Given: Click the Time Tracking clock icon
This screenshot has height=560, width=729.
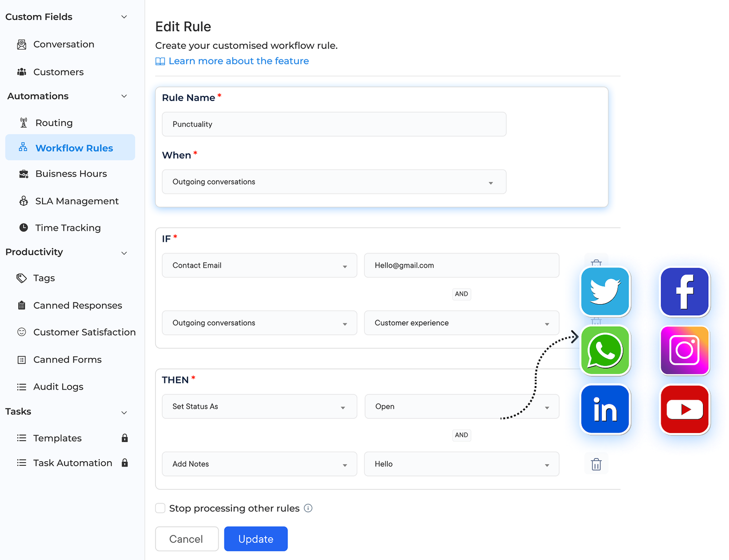Looking at the screenshot, I should 24,228.
